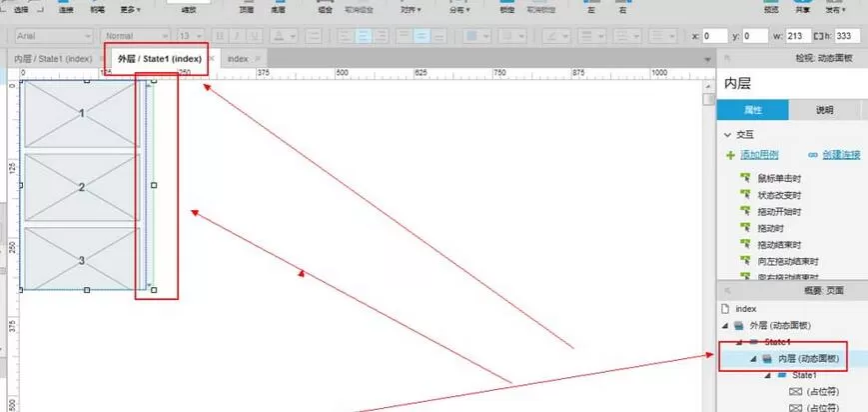The width and height of the screenshot is (868, 412).
Task: Open the Arial font family dropdown
Action: pyautogui.click(x=54, y=36)
